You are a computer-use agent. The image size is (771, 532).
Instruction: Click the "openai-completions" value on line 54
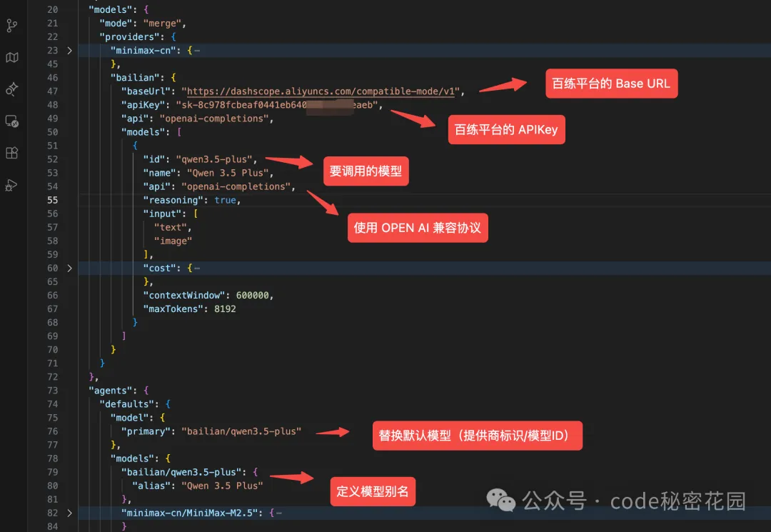tap(236, 187)
